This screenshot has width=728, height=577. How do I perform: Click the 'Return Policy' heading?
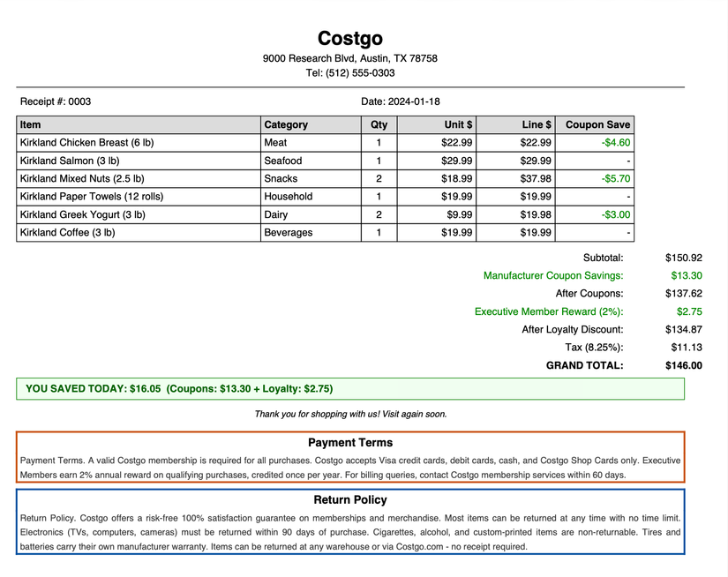coord(350,500)
